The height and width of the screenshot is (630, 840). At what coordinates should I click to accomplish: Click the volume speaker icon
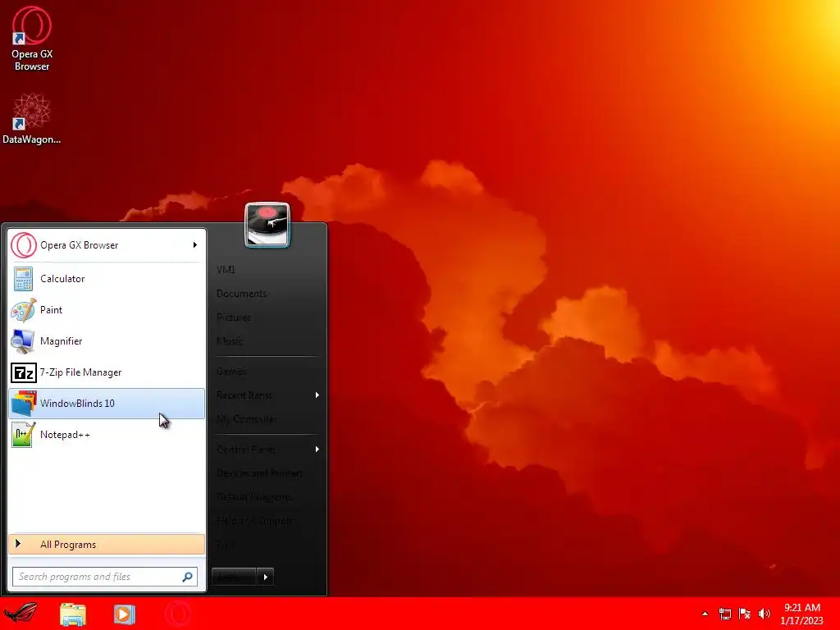pos(765,614)
